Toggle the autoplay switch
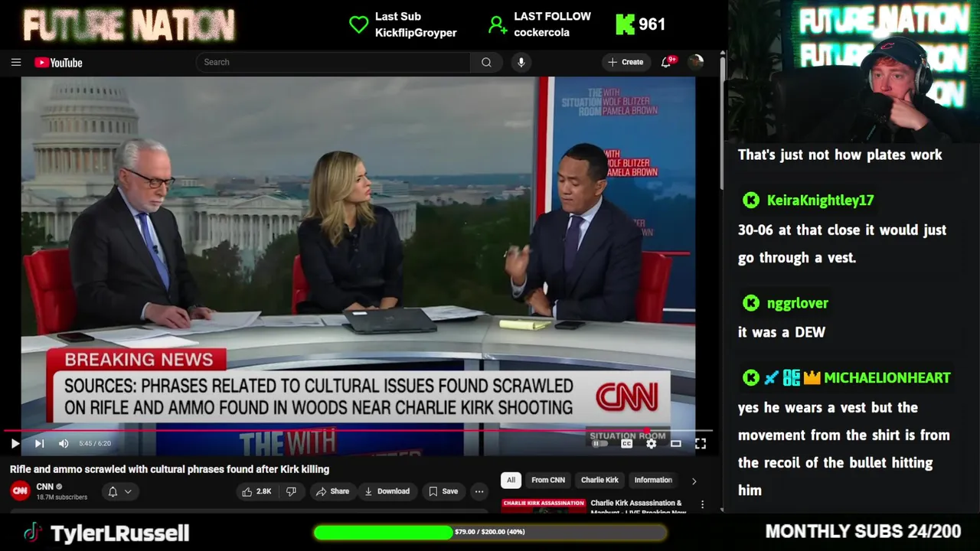 coord(600,443)
